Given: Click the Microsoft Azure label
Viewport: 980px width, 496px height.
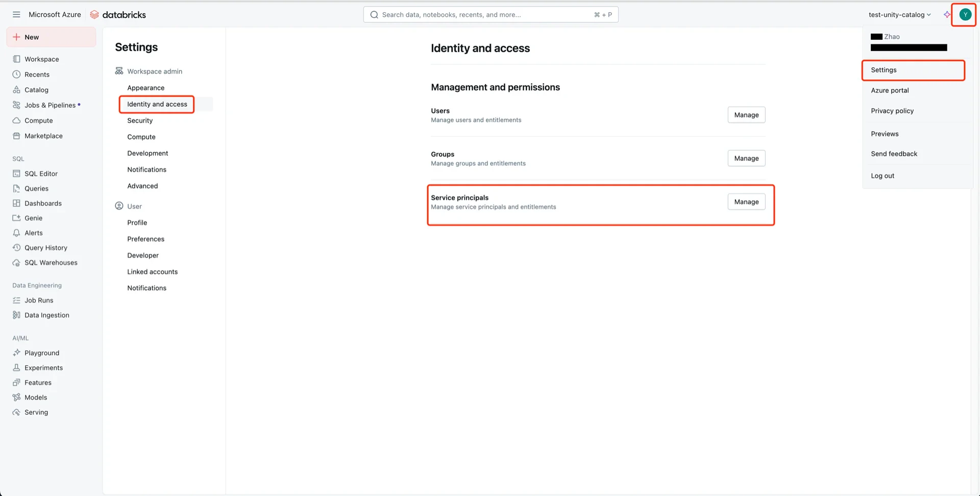Looking at the screenshot, I should tap(55, 15).
